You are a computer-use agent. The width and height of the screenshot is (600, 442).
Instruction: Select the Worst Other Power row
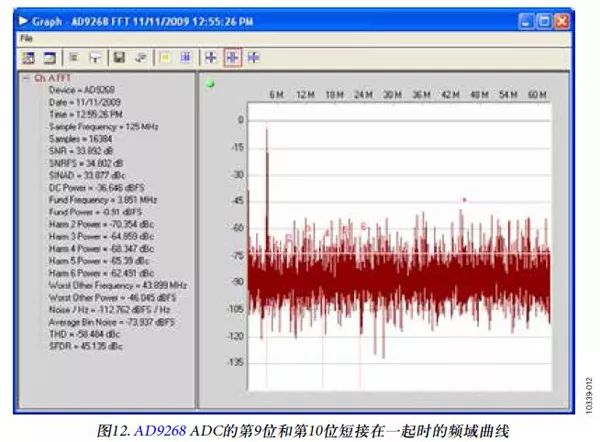(112, 298)
